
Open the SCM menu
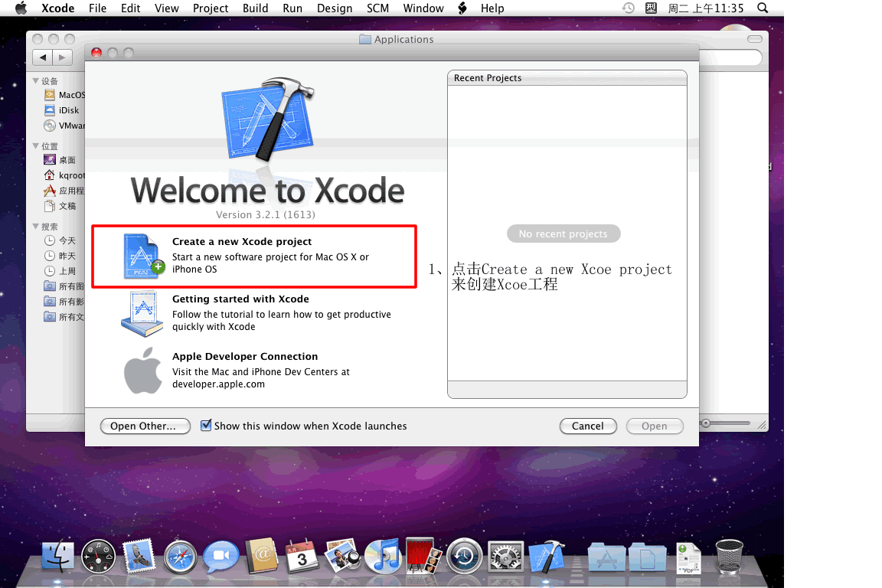pyautogui.click(x=378, y=8)
